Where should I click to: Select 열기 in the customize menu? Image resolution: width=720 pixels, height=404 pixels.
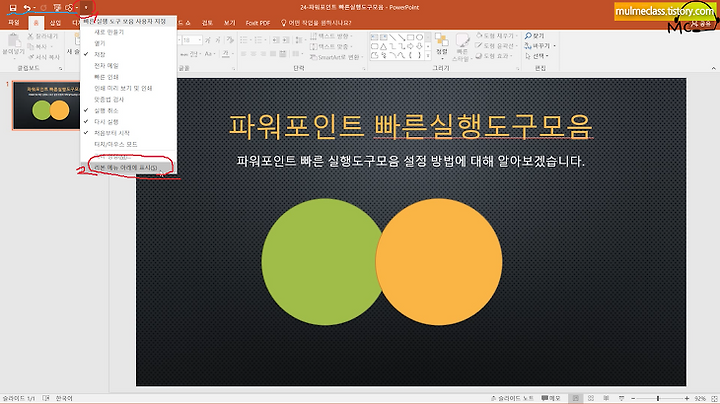click(128, 43)
